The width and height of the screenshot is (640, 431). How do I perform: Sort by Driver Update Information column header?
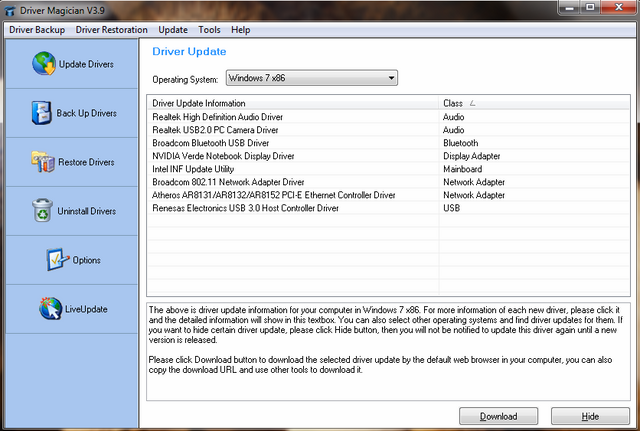(x=293, y=103)
